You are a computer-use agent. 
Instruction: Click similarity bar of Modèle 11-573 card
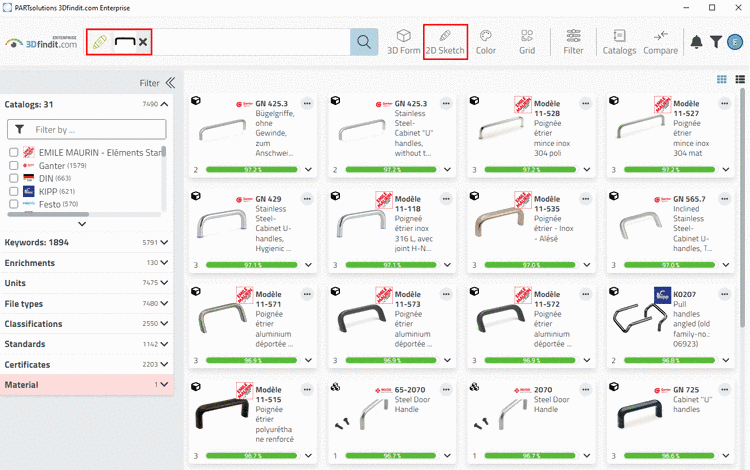[x=391, y=361]
